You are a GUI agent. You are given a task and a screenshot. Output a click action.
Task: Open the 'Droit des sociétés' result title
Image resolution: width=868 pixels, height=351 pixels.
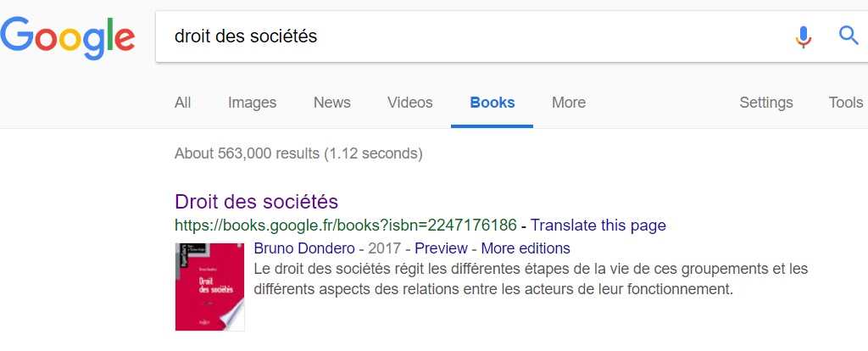(256, 202)
